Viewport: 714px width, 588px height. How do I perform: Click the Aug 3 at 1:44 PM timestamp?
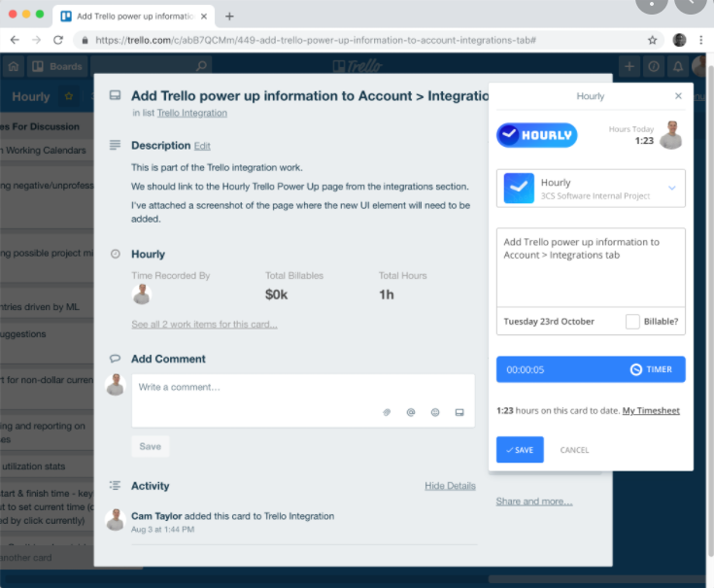tap(162, 530)
